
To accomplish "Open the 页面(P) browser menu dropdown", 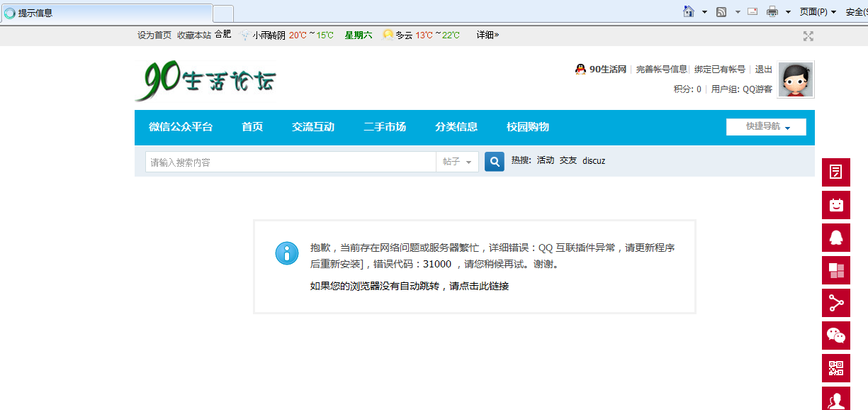I will (x=818, y=11).
